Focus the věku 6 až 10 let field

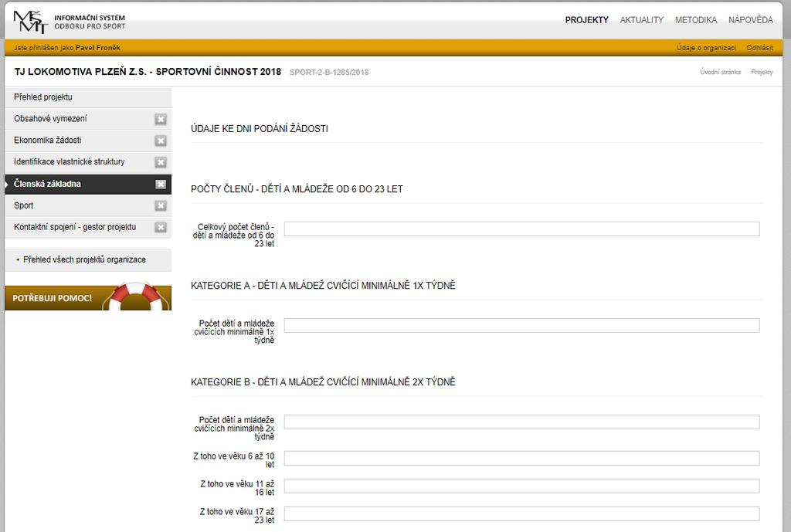(521, 459)
